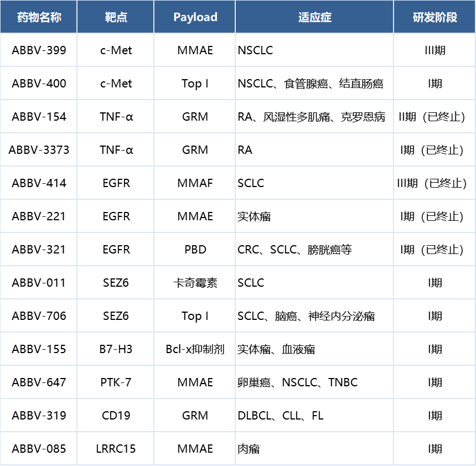Click GRM payload in ABBV-154 row

(195, 117)
